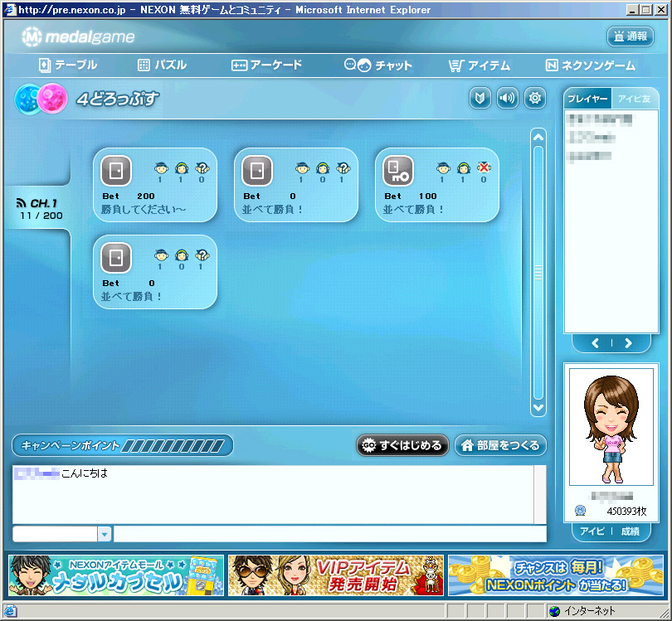
Task: Click question-mark spectator icon in Bet 200 room
Action: (202, 167)
